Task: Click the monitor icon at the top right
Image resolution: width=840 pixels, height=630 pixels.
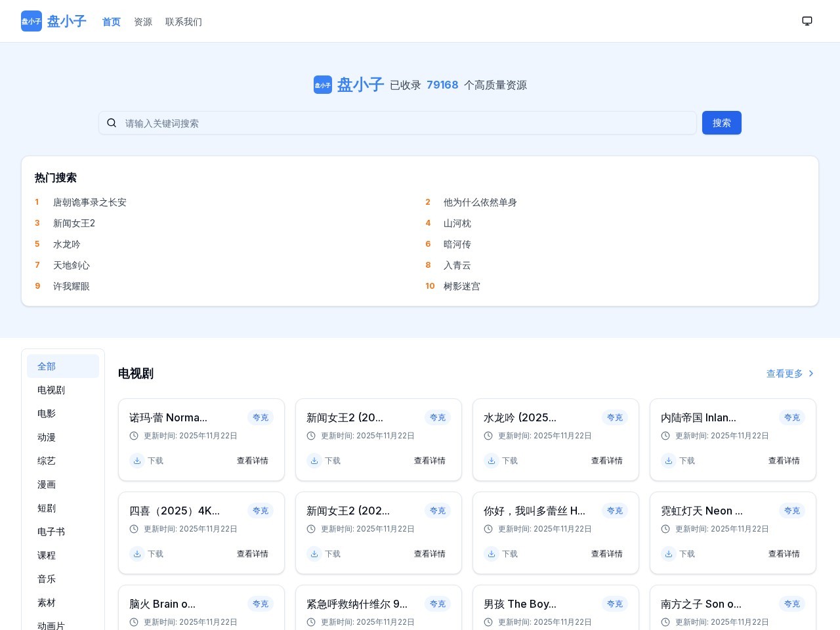Action: point(807,21)
